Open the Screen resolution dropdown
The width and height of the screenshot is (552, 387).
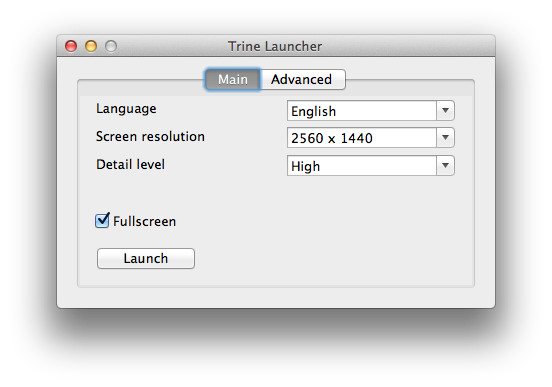point(371,138)
